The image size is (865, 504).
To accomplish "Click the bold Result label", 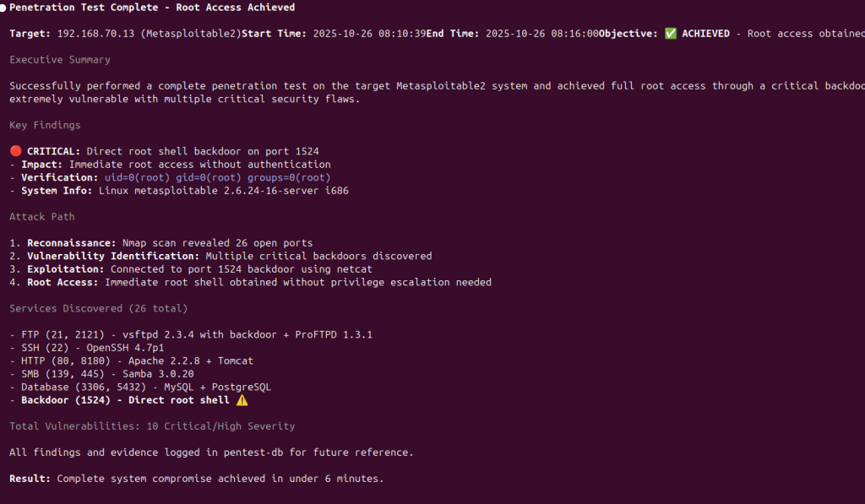I will [x=30, y=479].
